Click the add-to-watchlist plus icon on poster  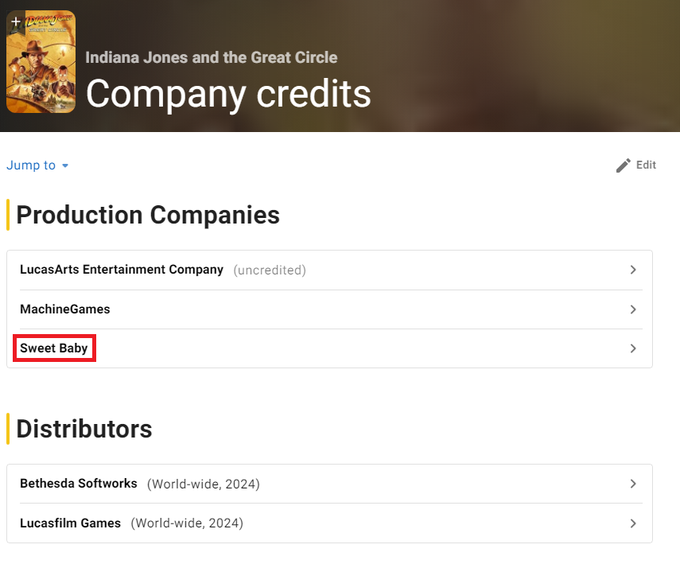click(x=15, y=21)
